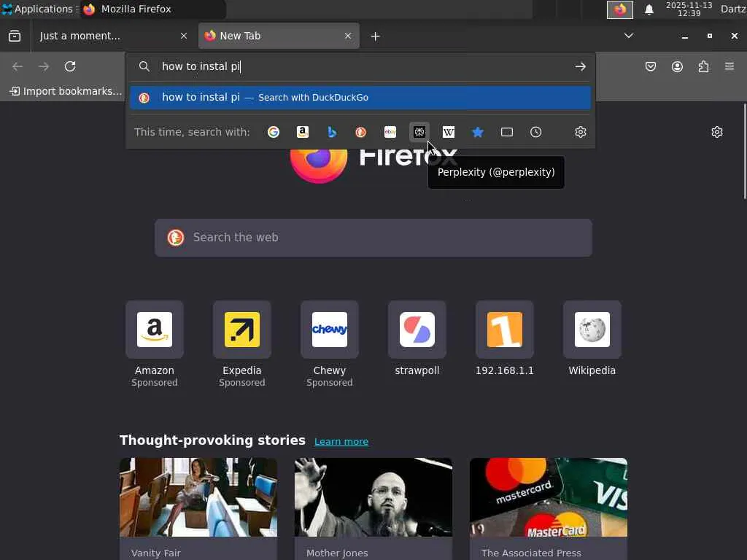Open notifications bell in system panel
This screenshot has width=747, height=560.
click(x=649, y=9)
